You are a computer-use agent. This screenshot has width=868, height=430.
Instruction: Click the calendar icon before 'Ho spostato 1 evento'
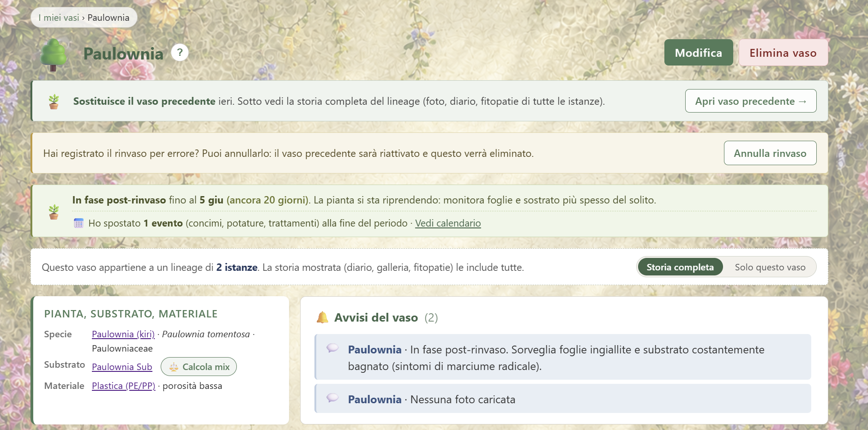[x=78, y=223]
